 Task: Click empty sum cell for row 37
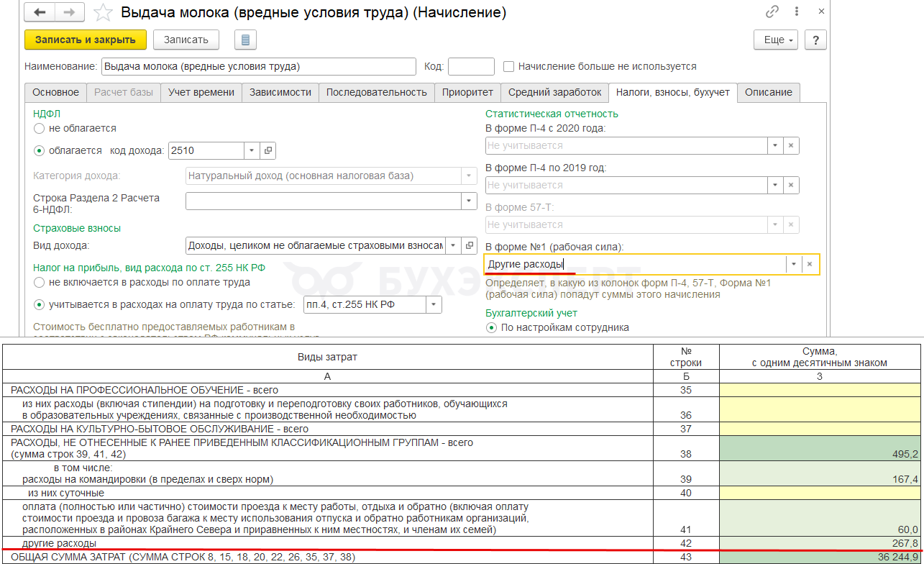pos(820,429)
